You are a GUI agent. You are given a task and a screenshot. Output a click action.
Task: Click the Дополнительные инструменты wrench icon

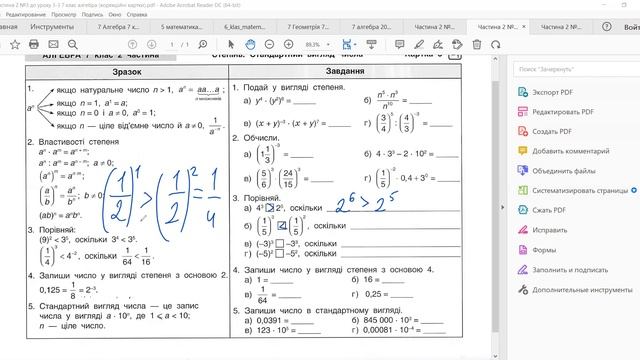[x=523, y=290]
